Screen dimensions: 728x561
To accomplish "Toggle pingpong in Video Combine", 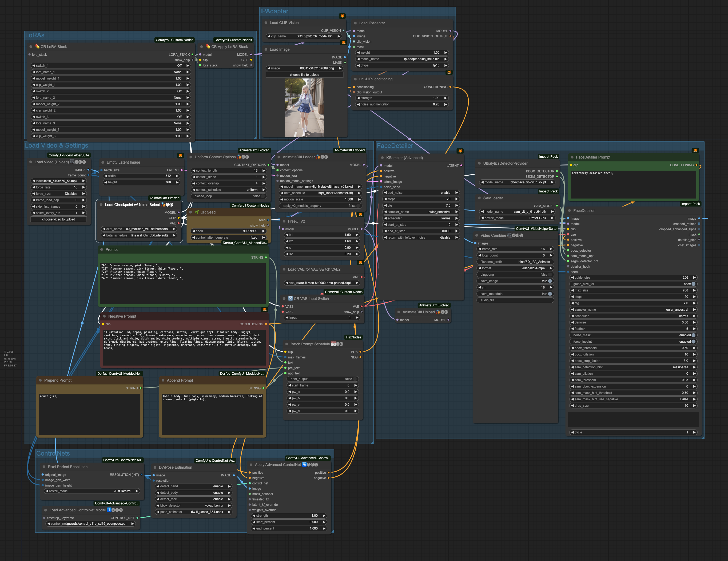I will (515, 275).
